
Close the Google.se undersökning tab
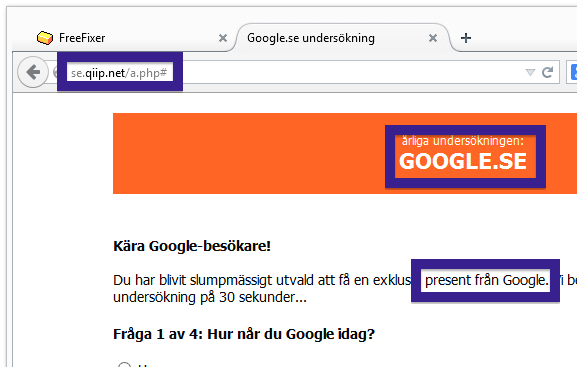(433, 38)
